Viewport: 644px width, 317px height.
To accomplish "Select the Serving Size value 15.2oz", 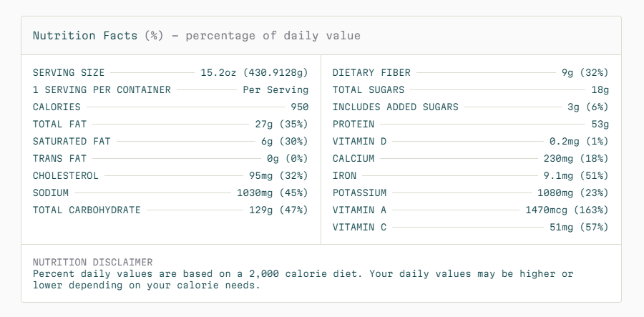I will pos(254,73).
